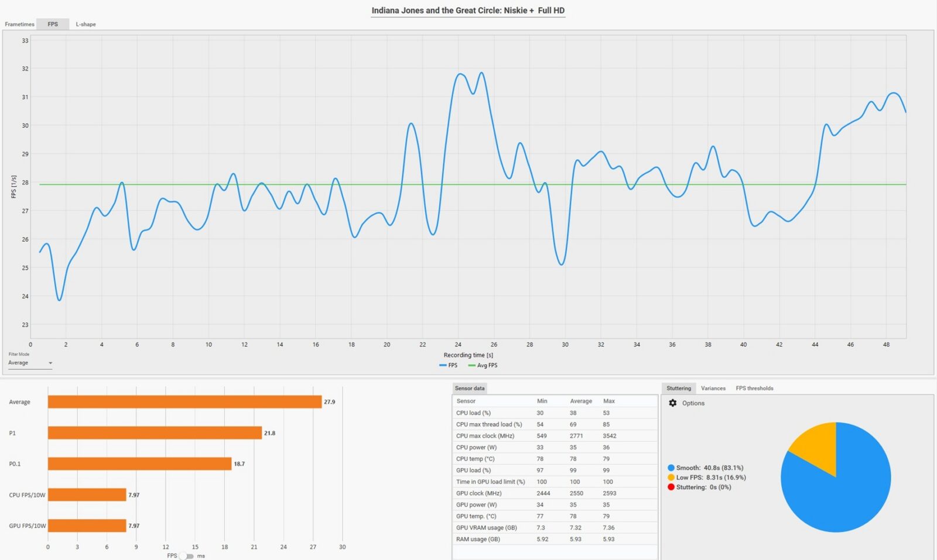This screenshot has width=937, height=560.
Task: Switch to the Variances tab
Action: click(x=713, y=389)
